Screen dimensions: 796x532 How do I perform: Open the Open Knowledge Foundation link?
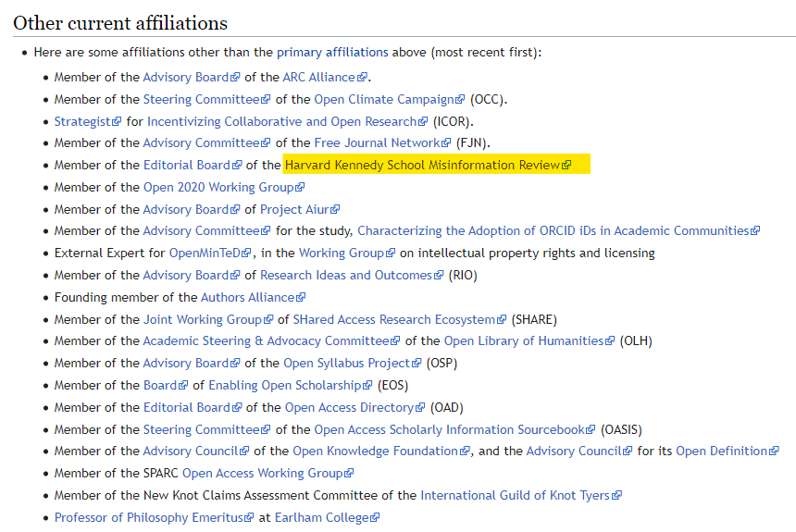click(x=380, y=452)
